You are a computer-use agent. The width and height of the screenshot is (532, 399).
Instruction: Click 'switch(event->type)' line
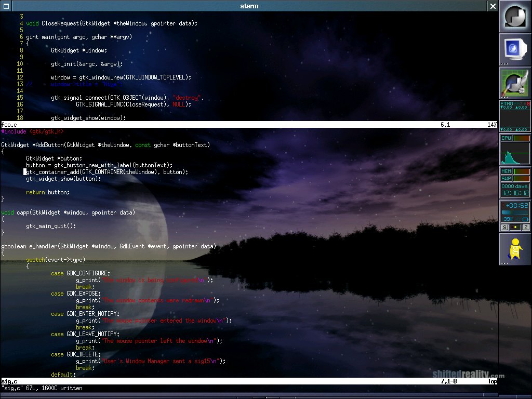coord(56,260)
